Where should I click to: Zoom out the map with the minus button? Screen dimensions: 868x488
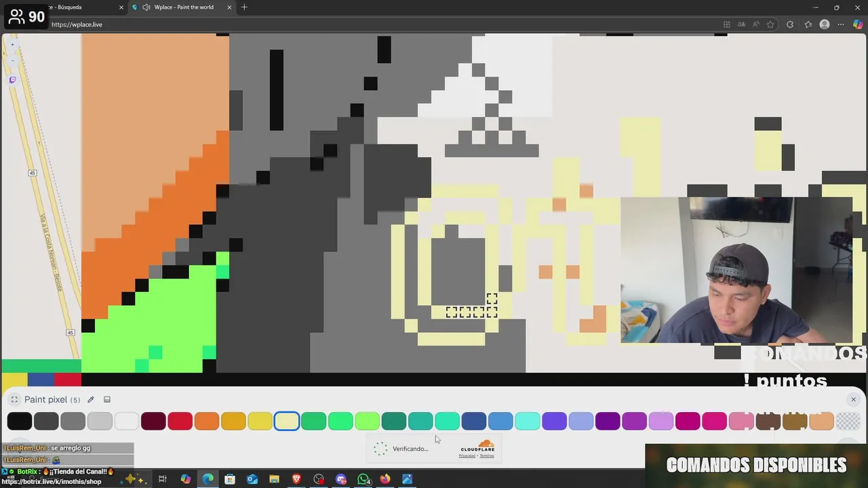tap(12, 60)
